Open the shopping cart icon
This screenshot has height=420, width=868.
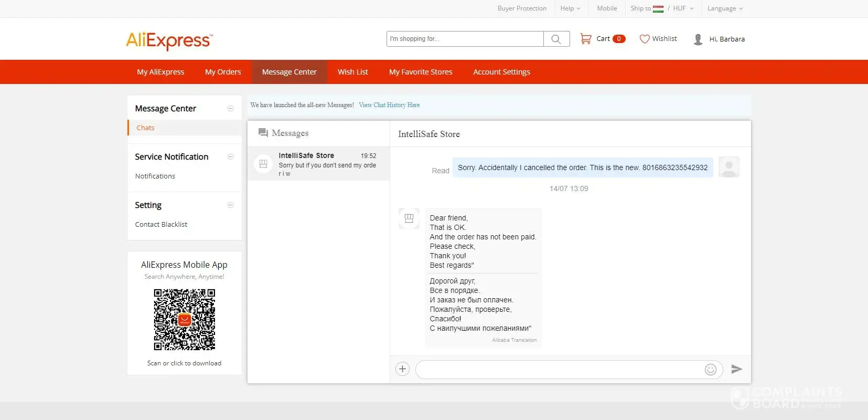pyautogui.click(x=585, y=39)
